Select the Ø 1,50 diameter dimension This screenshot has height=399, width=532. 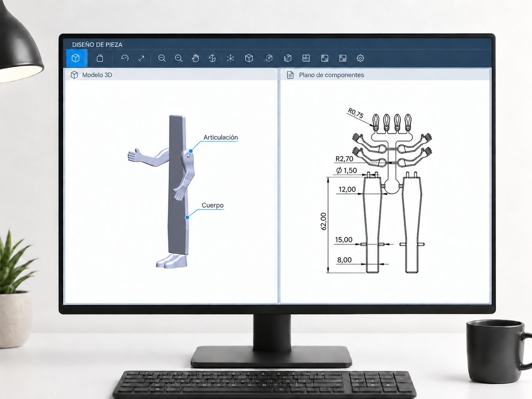pyautogui.click(x=346, y=170)
